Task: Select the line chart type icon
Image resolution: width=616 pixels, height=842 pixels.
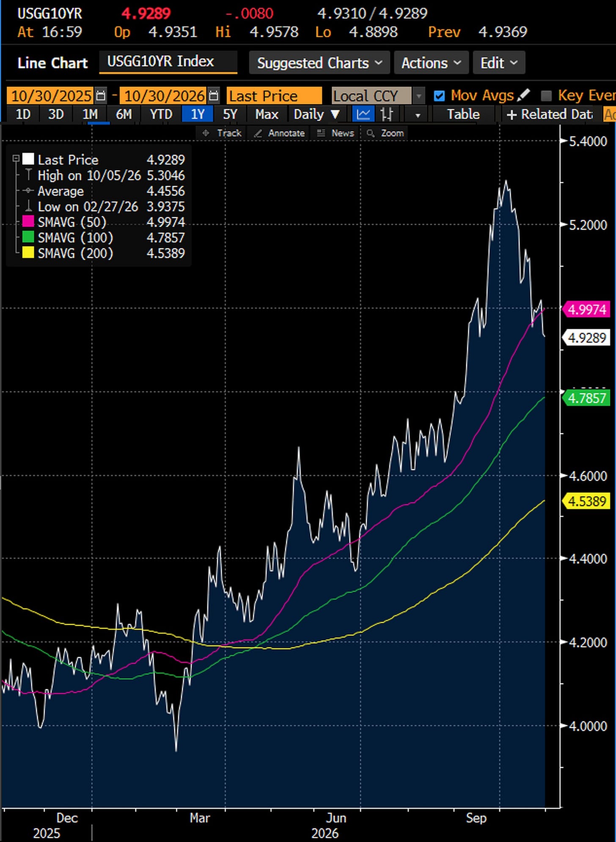Action: [363, 114]
